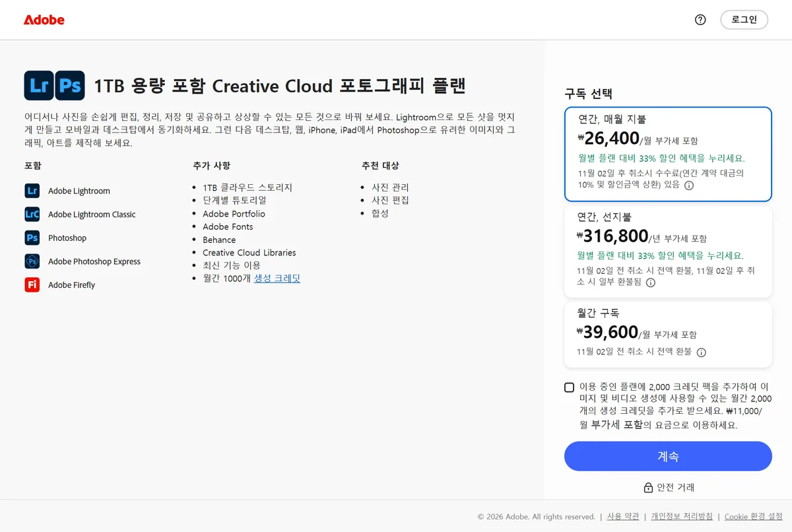Image resolution: width=792 pixels, height=532 pixels.
Task: Open the 개인정보 처리방침 footer link
Action: pyautogui.click(x=682, y=516)
